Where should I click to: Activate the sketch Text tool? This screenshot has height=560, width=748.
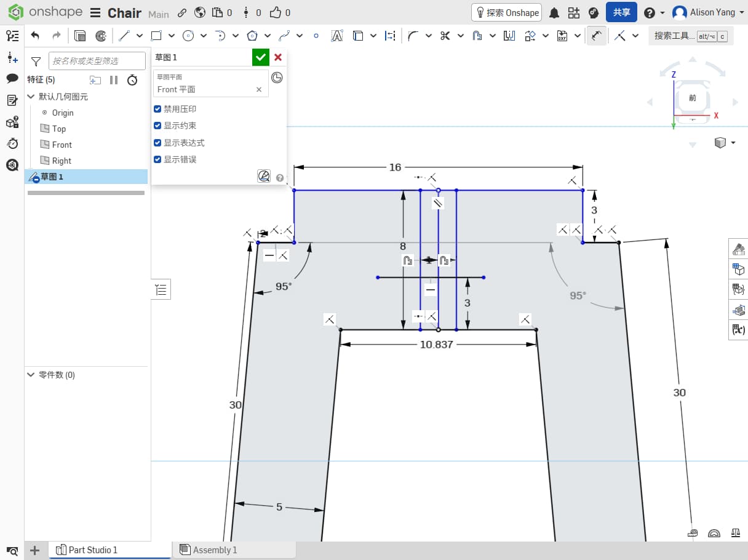[336, 36]
